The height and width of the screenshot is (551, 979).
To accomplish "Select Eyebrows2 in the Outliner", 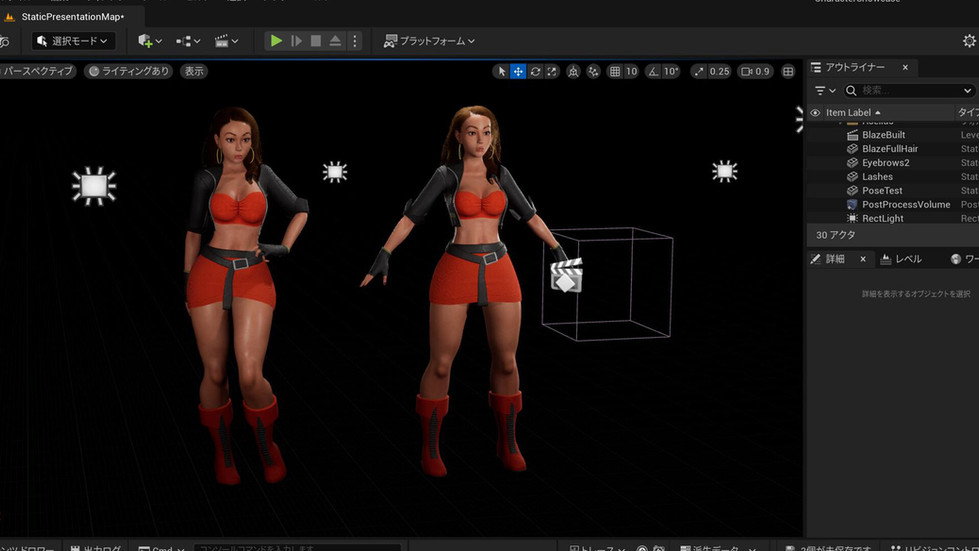I will click(885, 163).
